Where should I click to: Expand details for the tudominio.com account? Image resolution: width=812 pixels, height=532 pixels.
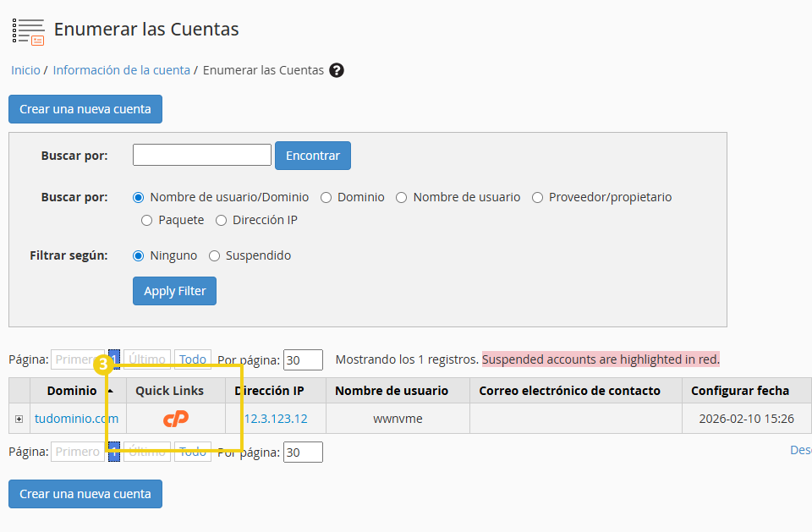point(18,419)
